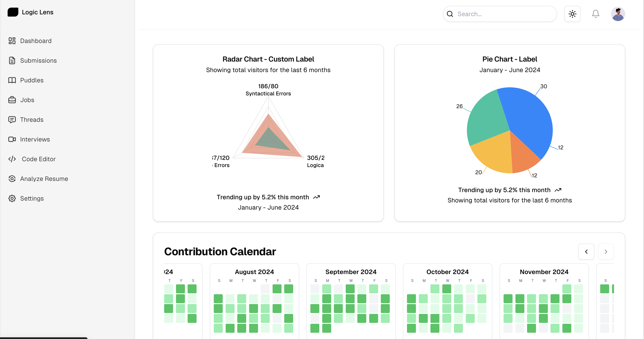
Task: Click the pie label value 26
Action: tap(459, 106)
